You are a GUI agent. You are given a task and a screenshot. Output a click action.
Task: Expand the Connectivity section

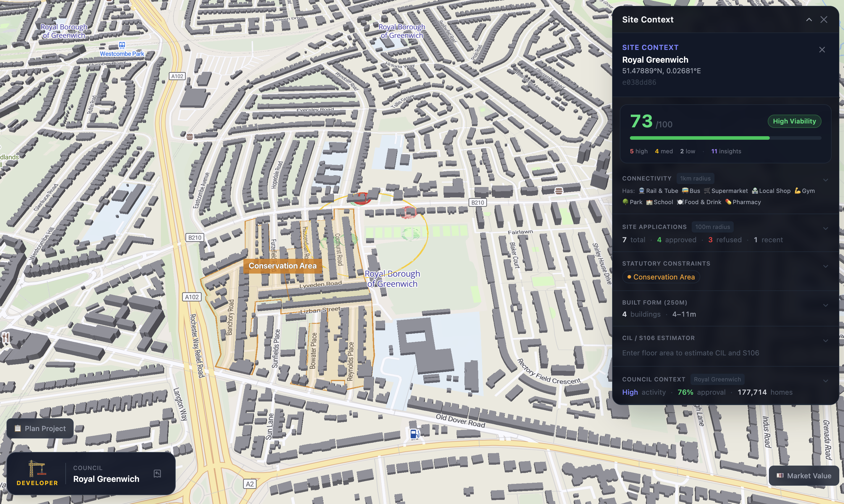pyautogui.click(x=825, y=180)
